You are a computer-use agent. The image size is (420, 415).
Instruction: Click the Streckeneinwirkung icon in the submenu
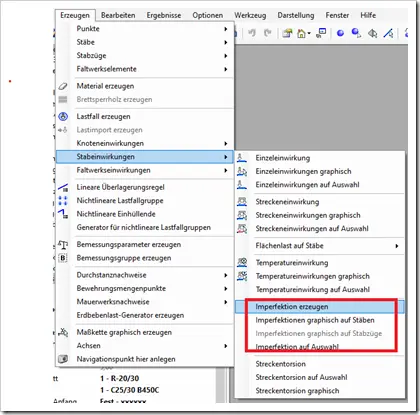point(242,202)
